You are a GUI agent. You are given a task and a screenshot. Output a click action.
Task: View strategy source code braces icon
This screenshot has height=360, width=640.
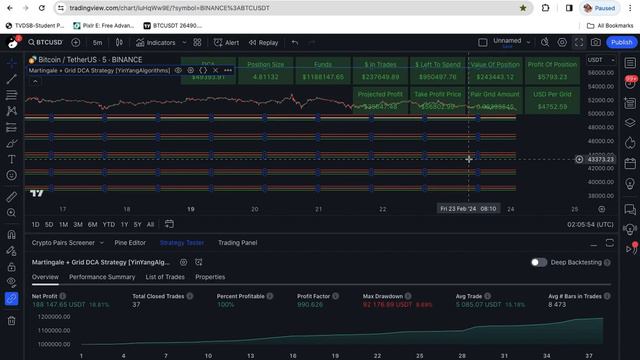[x=203, y=70]
